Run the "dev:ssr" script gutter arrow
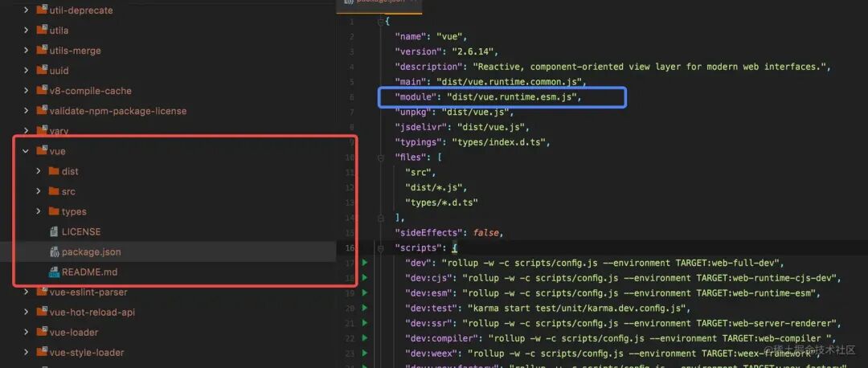 tap(364, 323)
